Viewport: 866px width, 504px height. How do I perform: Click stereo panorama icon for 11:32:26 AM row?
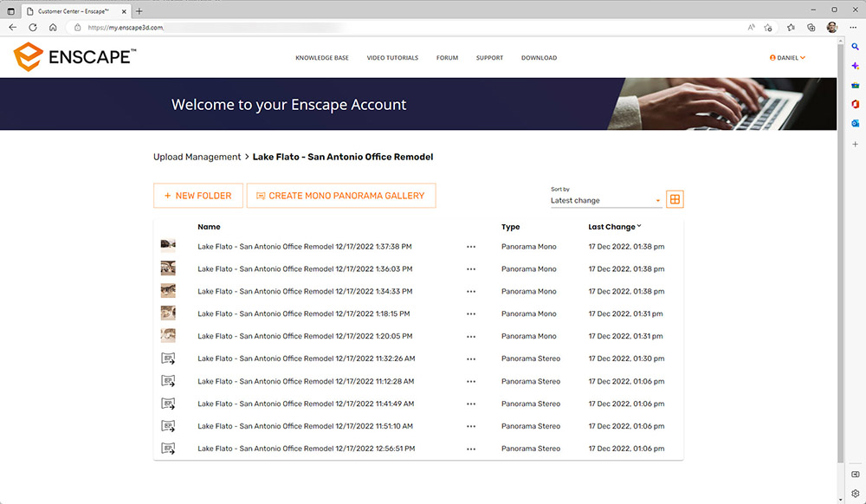(x=168, y=359)
